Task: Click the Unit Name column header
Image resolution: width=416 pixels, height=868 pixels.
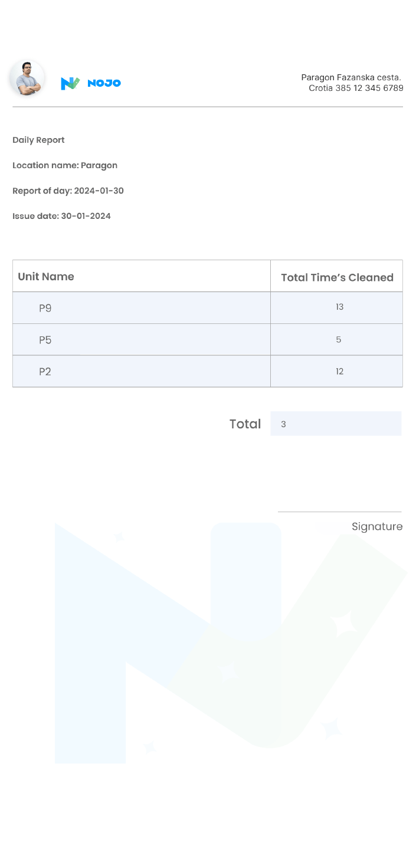Action: tap(46, 276)
